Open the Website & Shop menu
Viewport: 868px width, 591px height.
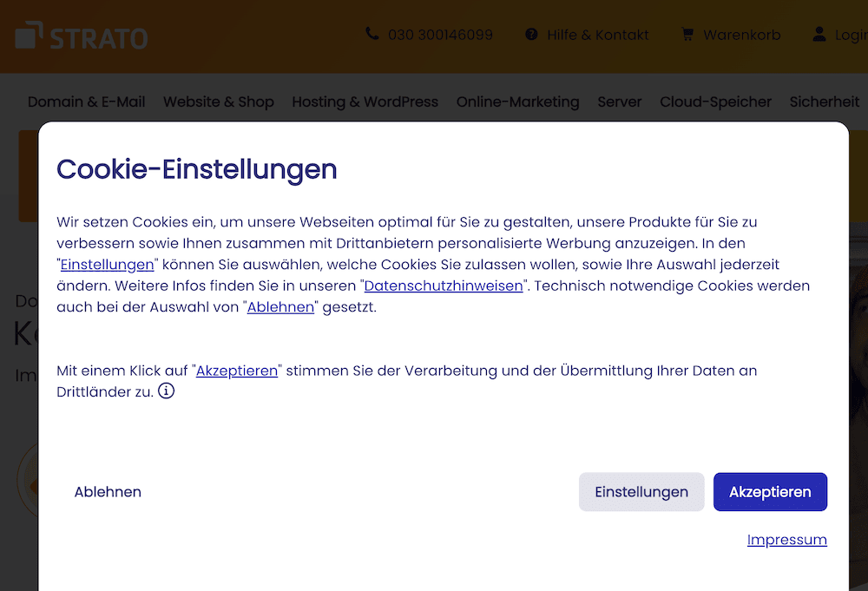tap(219, 102)
